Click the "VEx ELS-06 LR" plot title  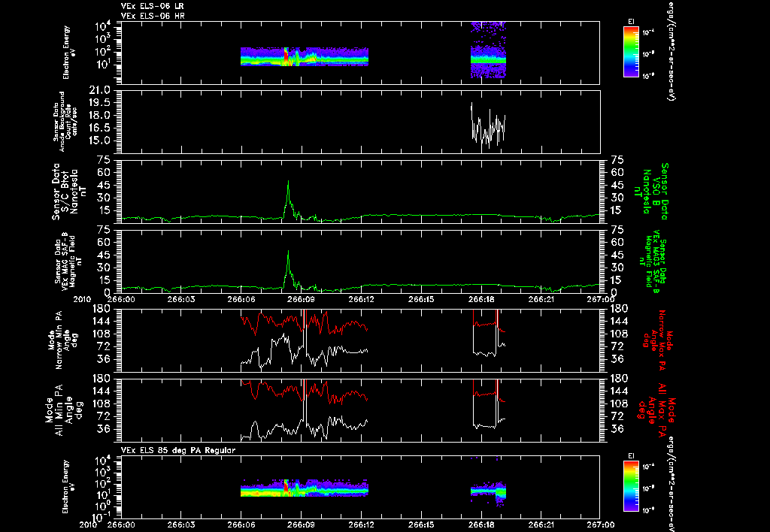(x=152, y=6)
